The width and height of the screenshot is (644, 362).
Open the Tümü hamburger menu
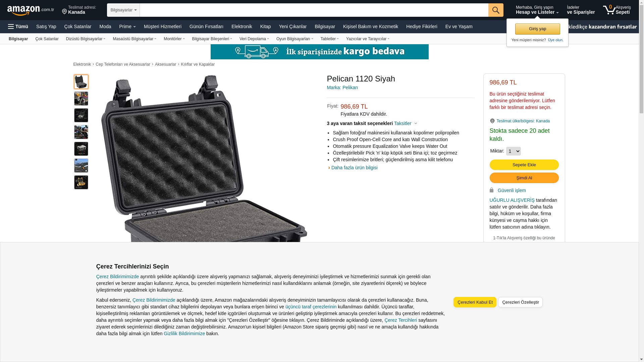(x=18, y=26)
